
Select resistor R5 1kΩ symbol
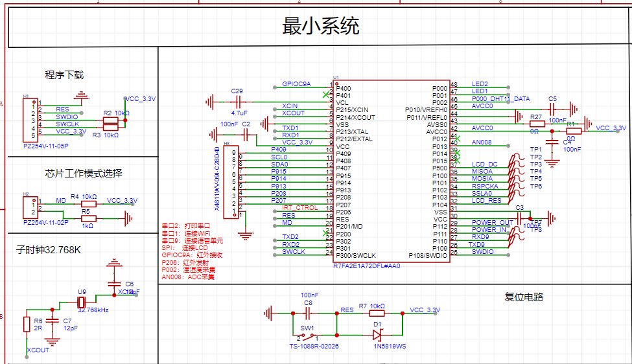click(89, 219)
